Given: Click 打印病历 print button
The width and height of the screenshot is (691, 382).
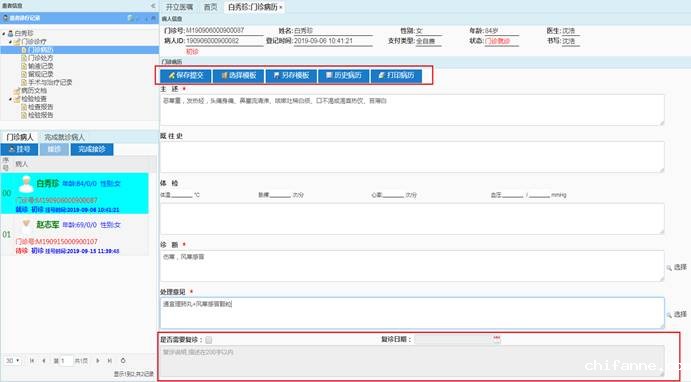Looking at the screenshot, I should click(x=397, y=76).
